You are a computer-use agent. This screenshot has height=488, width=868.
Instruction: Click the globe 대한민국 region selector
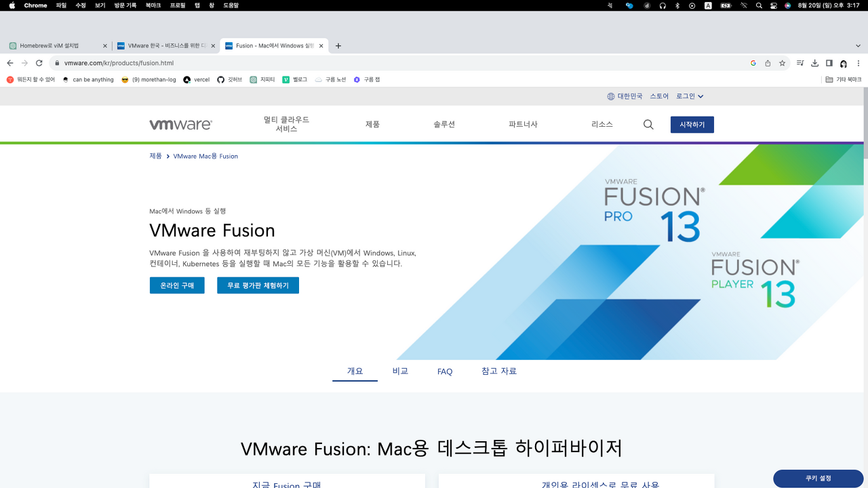click(625, 96)
